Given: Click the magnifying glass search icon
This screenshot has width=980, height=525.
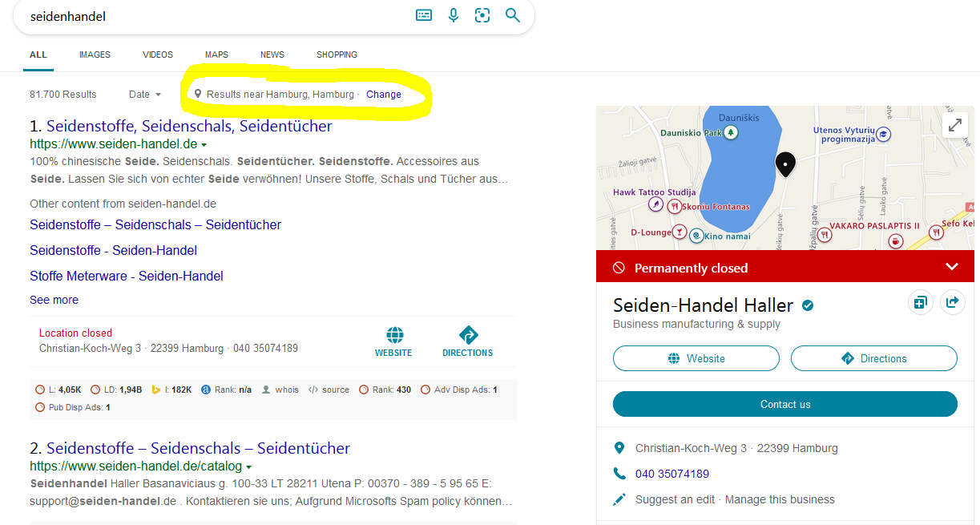Looking at the screenshot, I should 513,15.
